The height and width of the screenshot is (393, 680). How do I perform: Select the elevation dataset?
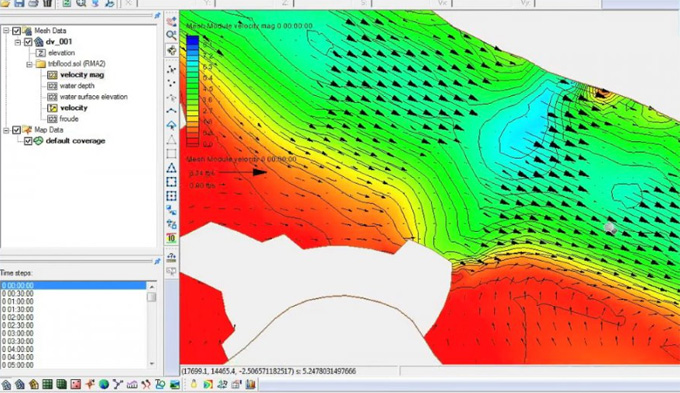pos(61,53)
